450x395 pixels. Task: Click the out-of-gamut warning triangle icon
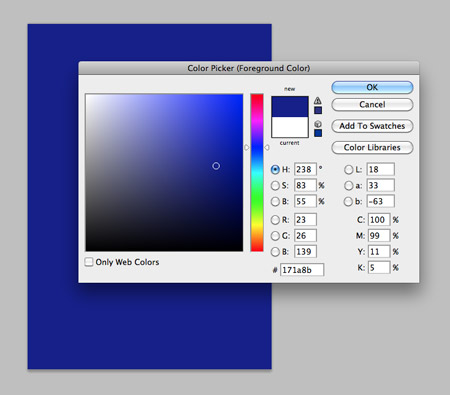pyautogui.click(x=318, y=100)
